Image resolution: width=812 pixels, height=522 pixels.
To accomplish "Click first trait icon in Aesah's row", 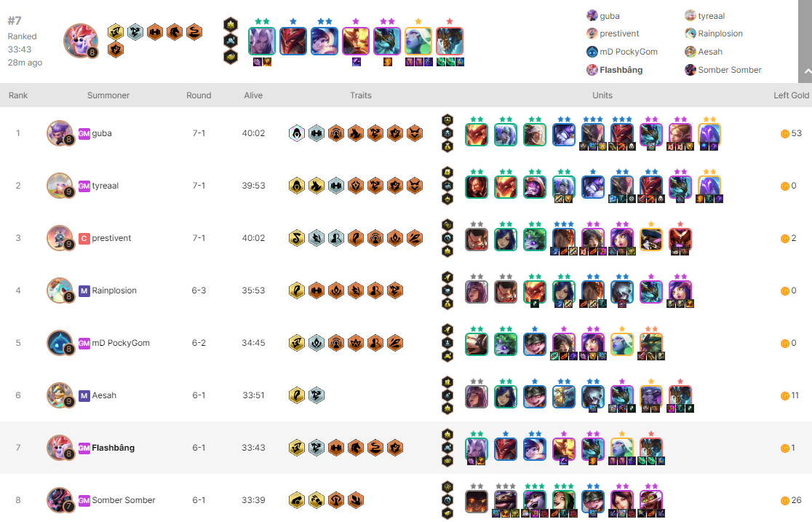I will [296, 395].
